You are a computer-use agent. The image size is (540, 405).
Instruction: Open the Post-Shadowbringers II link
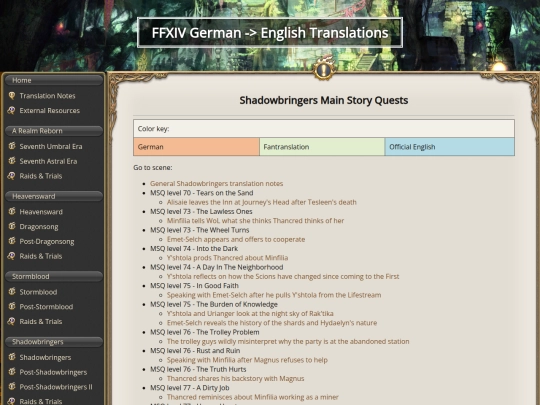56,387
